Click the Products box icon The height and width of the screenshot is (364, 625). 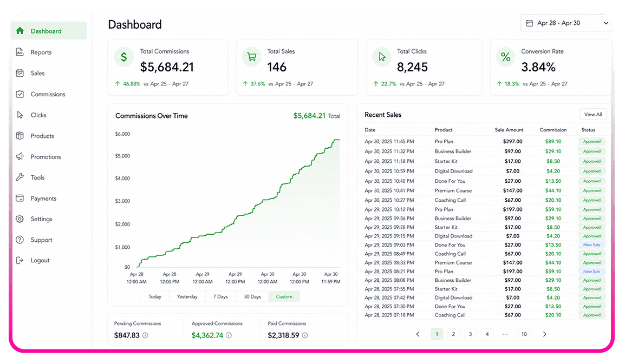(x=20, y=135)
